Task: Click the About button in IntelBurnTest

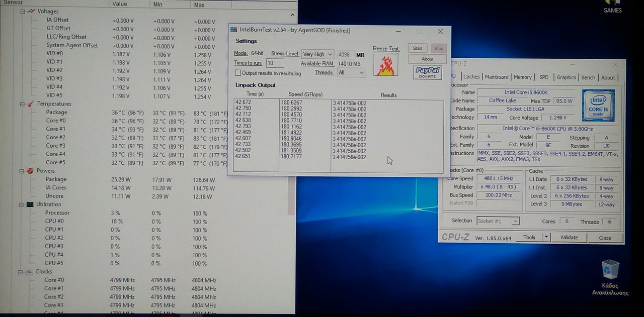Action: 428,59
